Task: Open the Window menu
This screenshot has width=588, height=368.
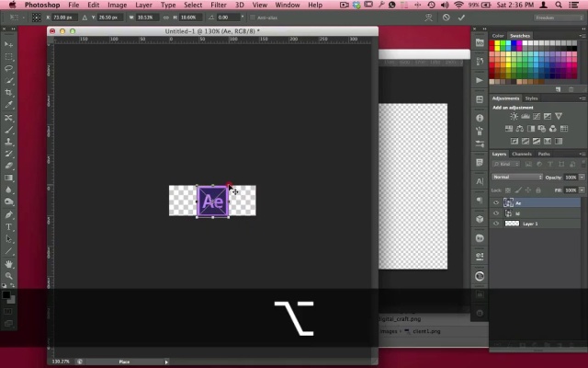Action: pyautogui.click(x=288, y=5)
